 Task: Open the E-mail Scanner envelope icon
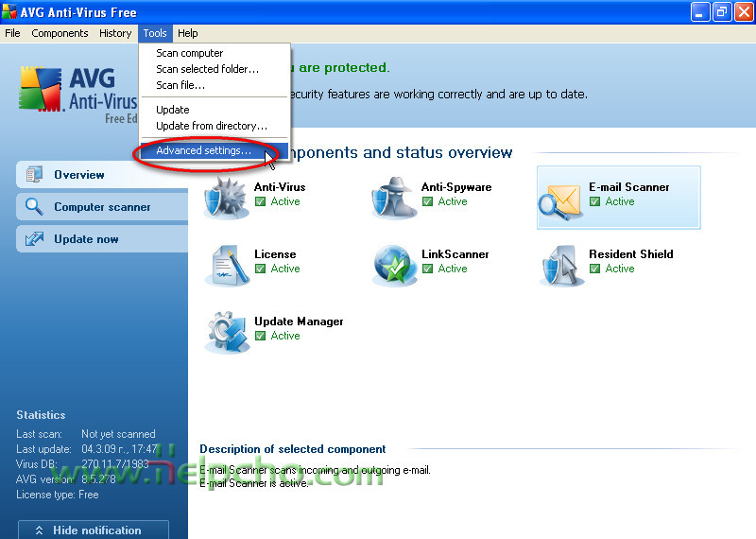tap(560, 201)
